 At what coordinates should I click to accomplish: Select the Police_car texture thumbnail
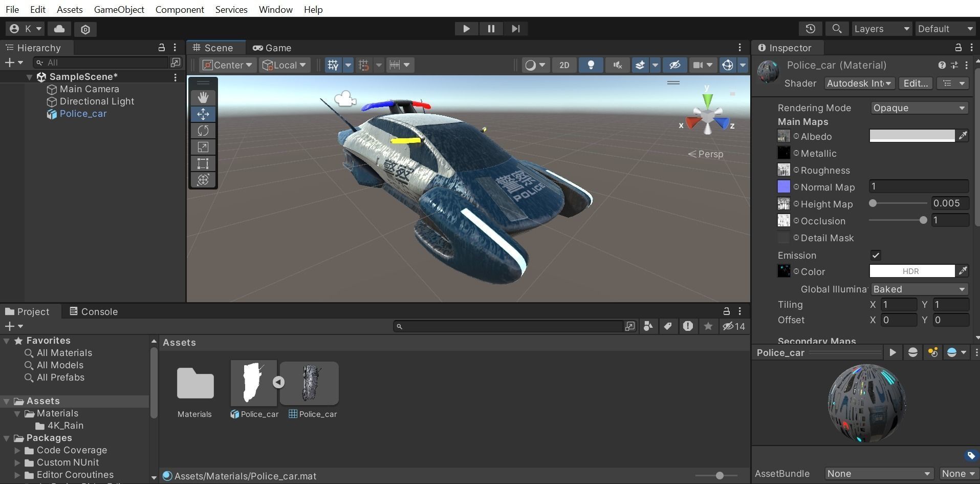coord(310,383)
